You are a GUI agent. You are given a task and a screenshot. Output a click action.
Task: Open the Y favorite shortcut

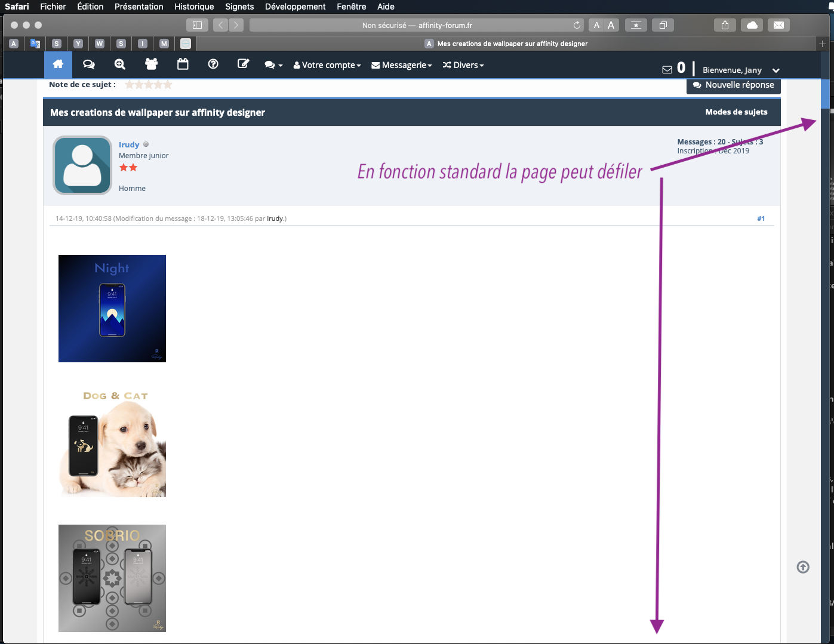(78, 44)
